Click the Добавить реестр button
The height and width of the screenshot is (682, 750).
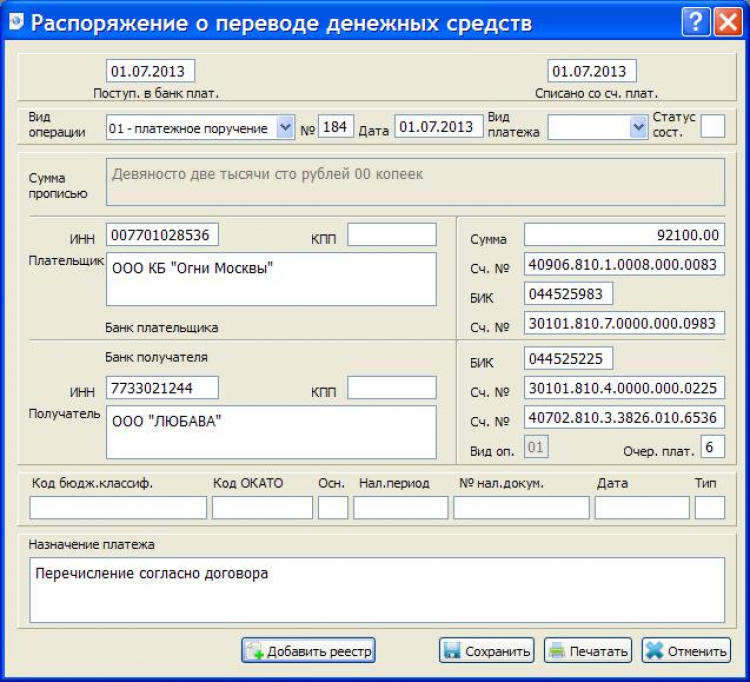click(x=308, y=650)
